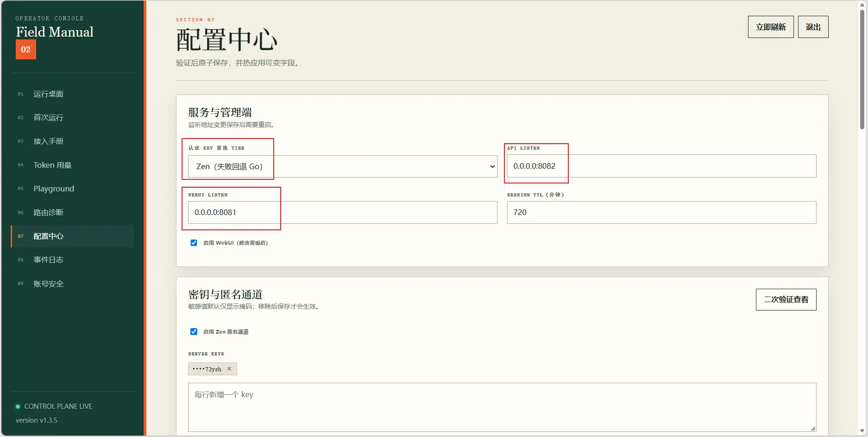868x437 pixels.
Task: Open 接入手册 menu item
Action: click(72, 141)
